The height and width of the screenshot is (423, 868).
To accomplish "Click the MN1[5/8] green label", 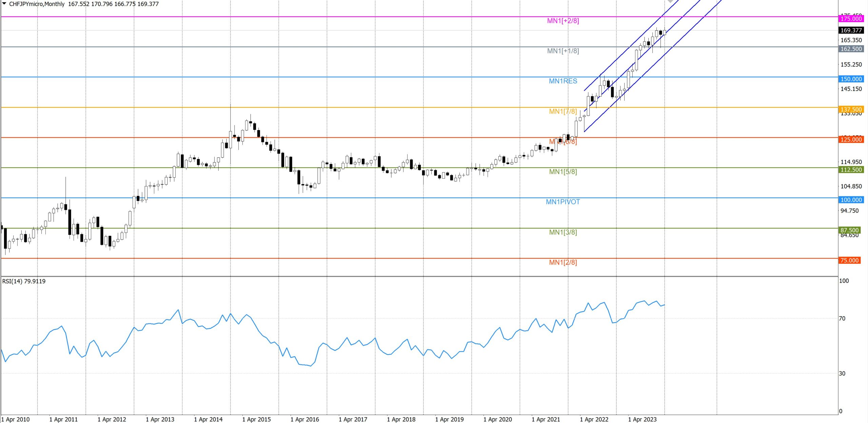I will pos(563,172).
